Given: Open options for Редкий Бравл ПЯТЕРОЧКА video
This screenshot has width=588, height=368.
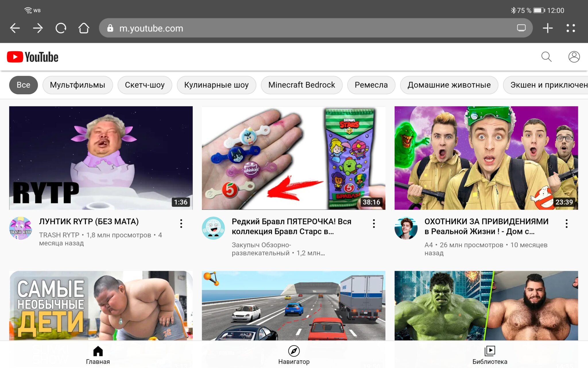Looking at the screenshot, I should click(x=374, y=223).
